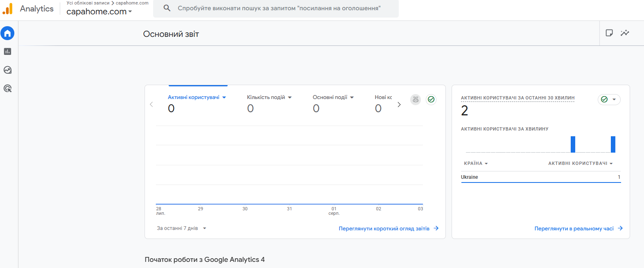The width and height of the screenshot is (644, 268).
Task: Click the notes icon in report header
Action: pos(609,33)
